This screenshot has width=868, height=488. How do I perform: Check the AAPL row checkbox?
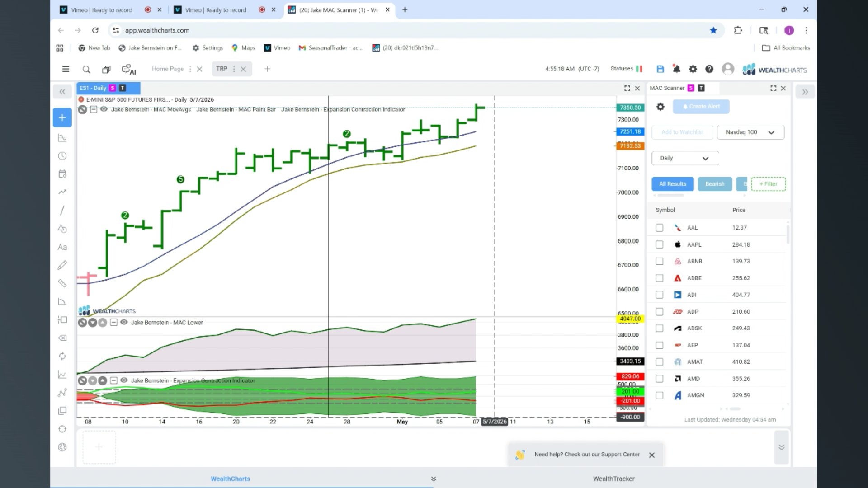pyautogui.click(x=660, y=244)
